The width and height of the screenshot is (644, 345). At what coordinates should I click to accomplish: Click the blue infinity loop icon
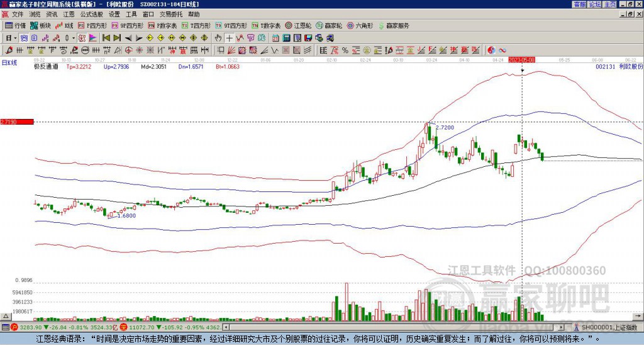point(502,50)
